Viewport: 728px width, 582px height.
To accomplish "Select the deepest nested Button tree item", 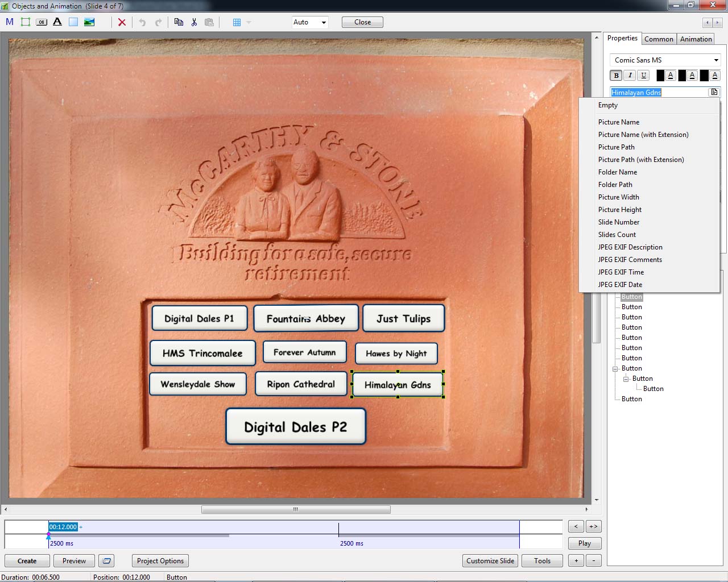I will pyautogui.click(x=653, y=389).
